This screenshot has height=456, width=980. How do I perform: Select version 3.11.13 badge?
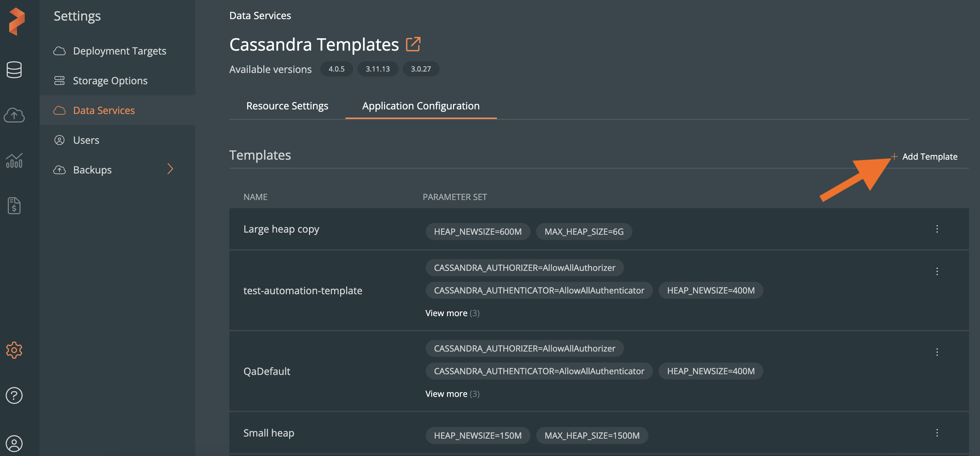point(378,68)
